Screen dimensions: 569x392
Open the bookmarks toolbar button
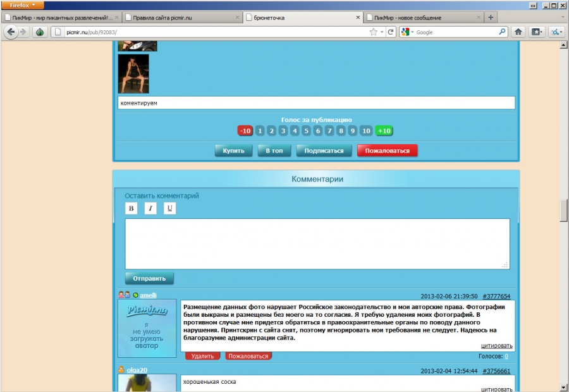(537, 32)
